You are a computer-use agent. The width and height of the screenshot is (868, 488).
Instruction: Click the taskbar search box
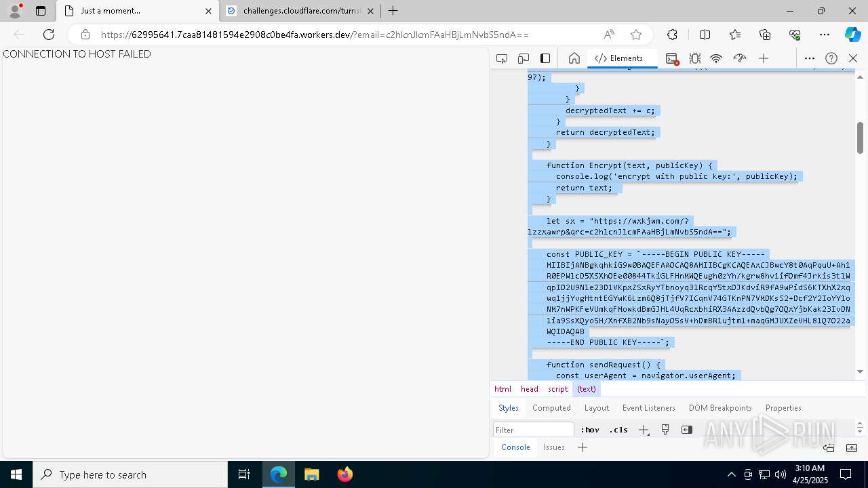coord(130,474)
